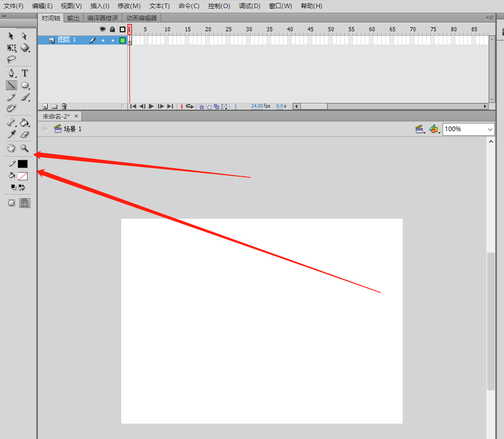Step forward one frame

click(161, 106)
